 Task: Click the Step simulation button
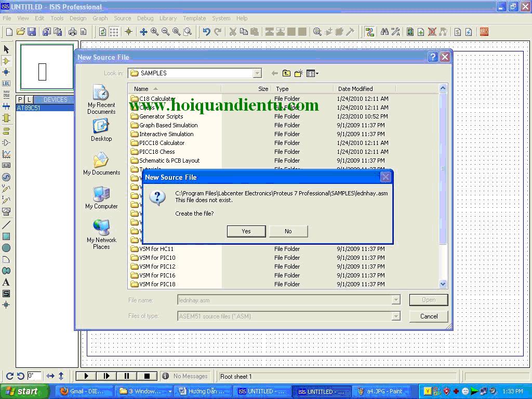tap(107, 376)
